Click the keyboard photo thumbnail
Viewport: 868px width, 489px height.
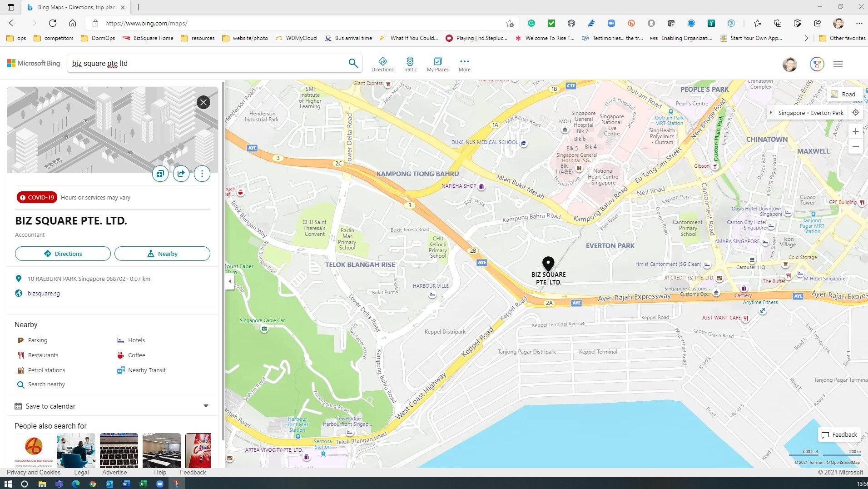point(119,450)
